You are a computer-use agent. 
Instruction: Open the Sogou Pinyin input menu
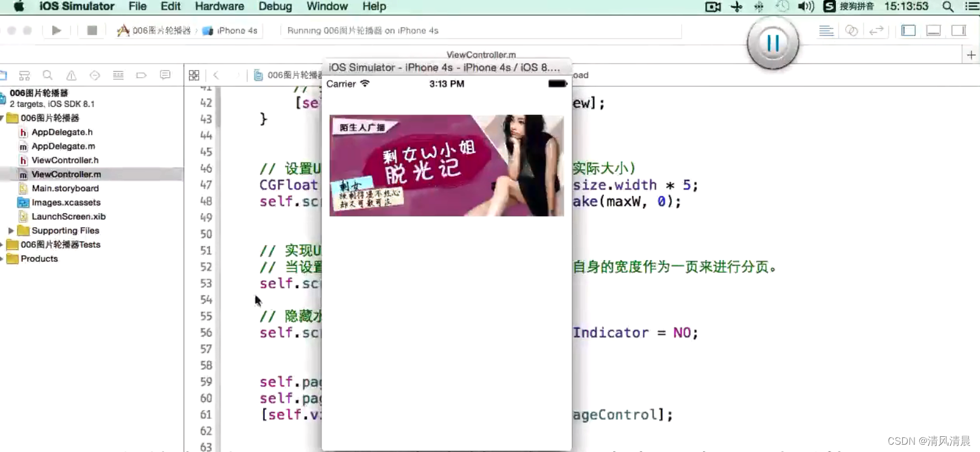[x=849, y=7]
